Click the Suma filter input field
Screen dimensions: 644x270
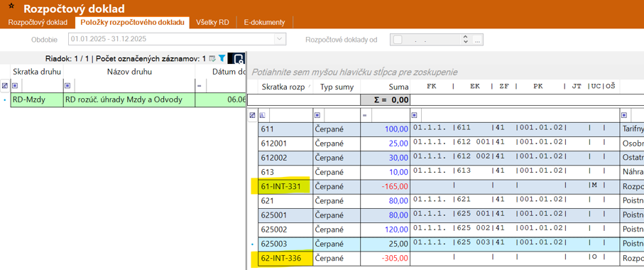pyautogui.click(x=391, y=116)
